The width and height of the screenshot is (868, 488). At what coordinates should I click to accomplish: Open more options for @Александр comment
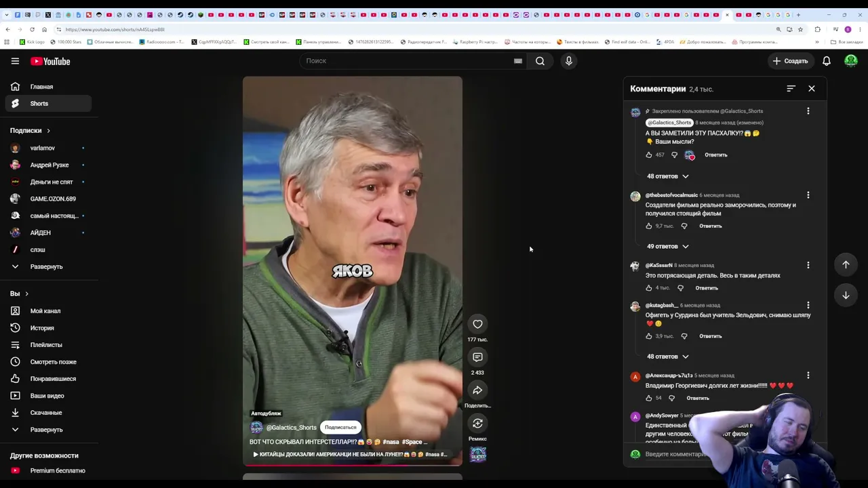[x=808, y=375]
